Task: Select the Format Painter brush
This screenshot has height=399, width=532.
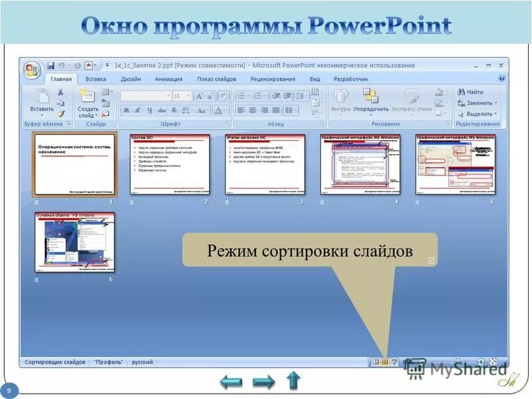Action: 61,114
